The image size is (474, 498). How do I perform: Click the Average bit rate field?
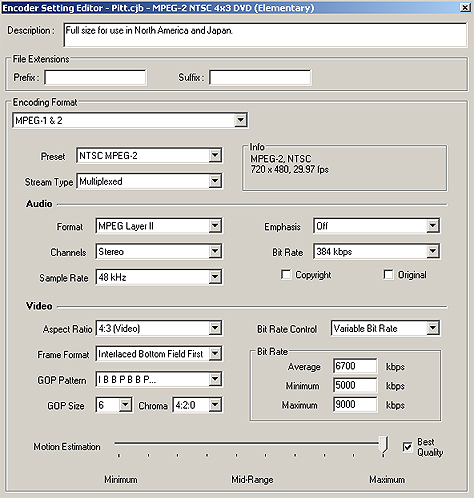(x=355, y=366)
